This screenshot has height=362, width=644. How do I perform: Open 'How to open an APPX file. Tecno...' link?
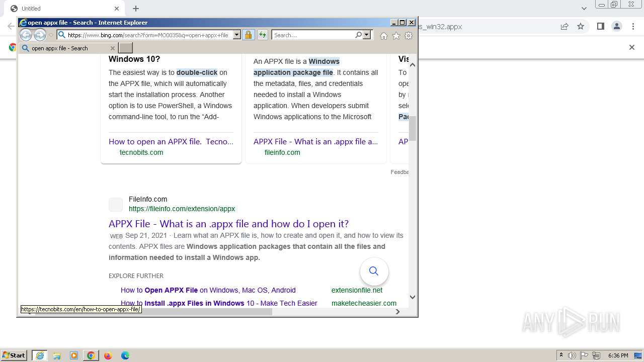coord(171,142)
